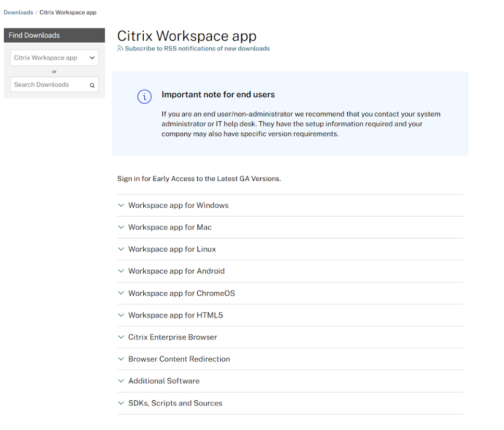This screenshot has width=504, height=430.
Task: Click the Find Downloads panel header
Action: coord(54,35)
